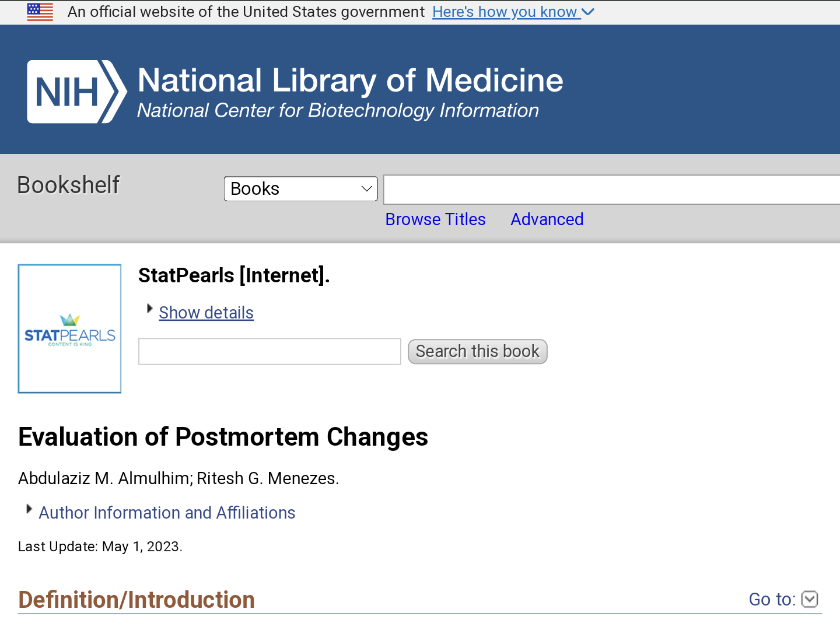Open the Books database dropdown
Image resolution: width=840 pixels, height=630 pixels.
300,189
